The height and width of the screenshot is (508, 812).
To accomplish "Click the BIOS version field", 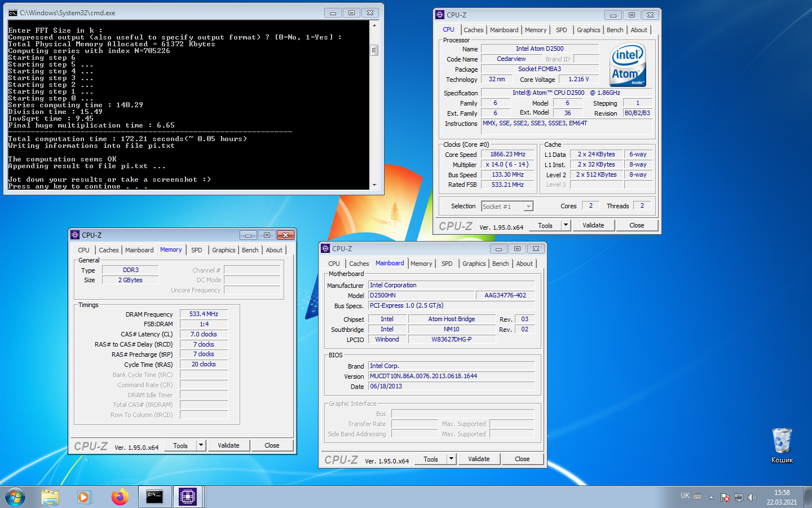I will point(451,376).
